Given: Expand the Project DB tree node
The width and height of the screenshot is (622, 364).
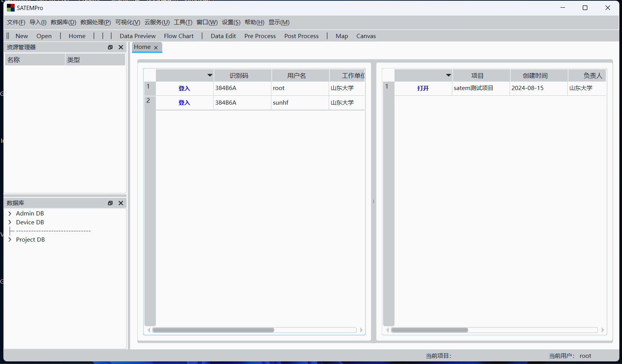Looking at the screenshot, I should tap(10, 240).
